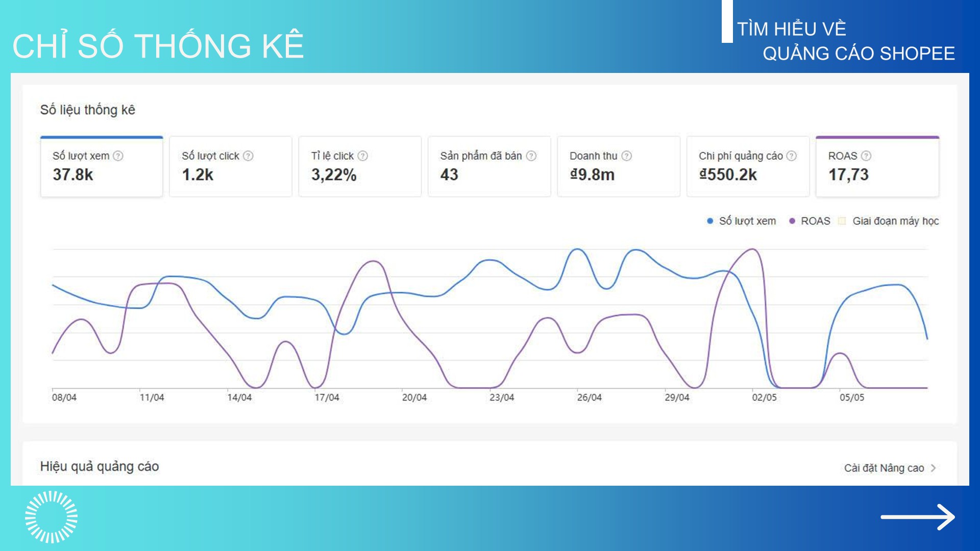Open the question mark next to Tỉ lệ click
The width and height of the screenshot is (980, 551).
click(x=363, y=156)
